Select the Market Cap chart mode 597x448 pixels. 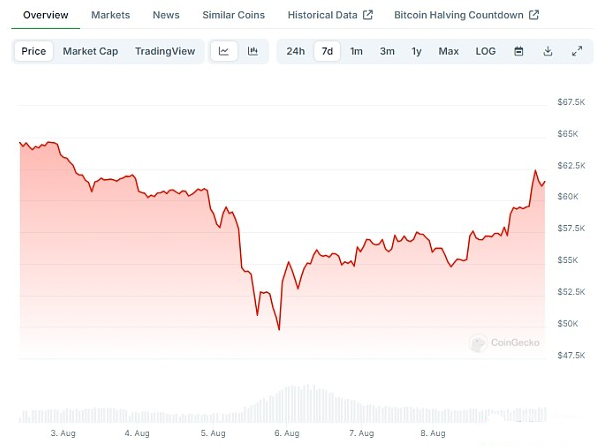(90, 51)
